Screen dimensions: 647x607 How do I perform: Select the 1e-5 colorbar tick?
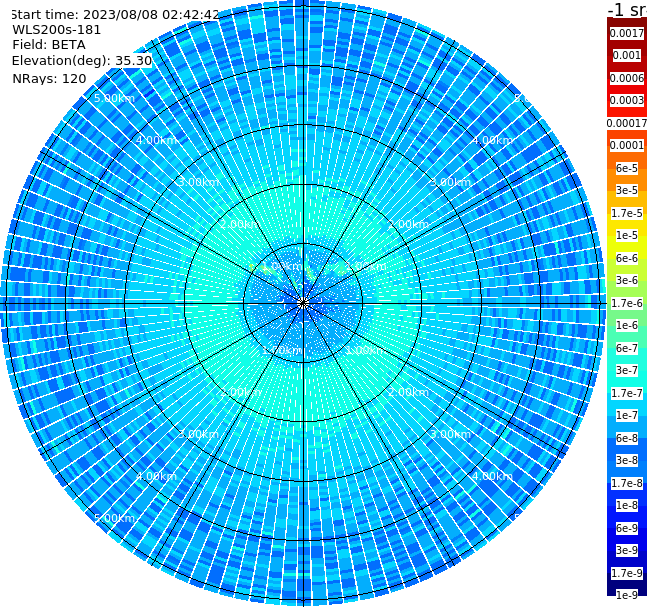coord(627,235)
